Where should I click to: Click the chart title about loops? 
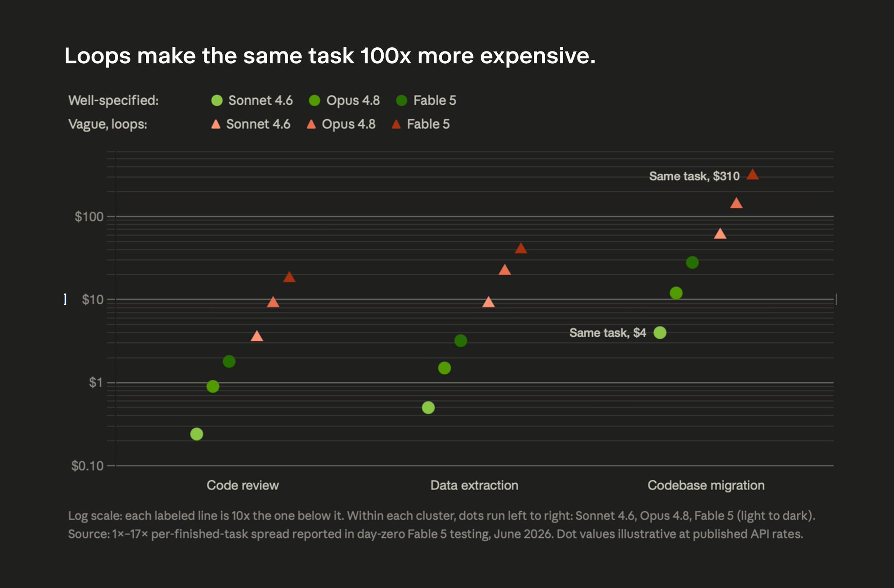click(330, 56)
